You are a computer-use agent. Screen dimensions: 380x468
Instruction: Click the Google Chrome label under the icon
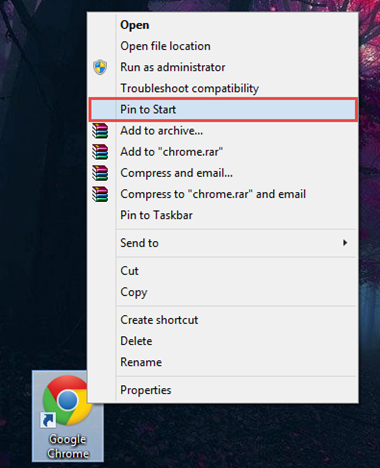coord(68,446)
